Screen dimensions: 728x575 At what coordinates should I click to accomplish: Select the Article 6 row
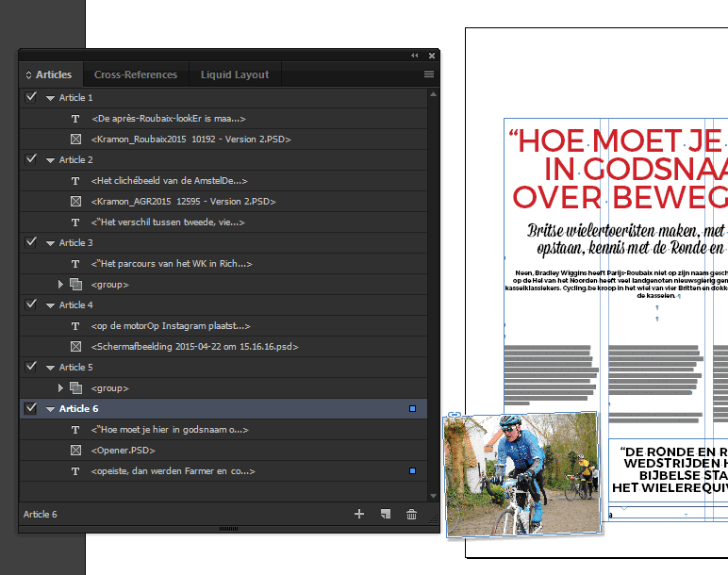coord(223,409)
